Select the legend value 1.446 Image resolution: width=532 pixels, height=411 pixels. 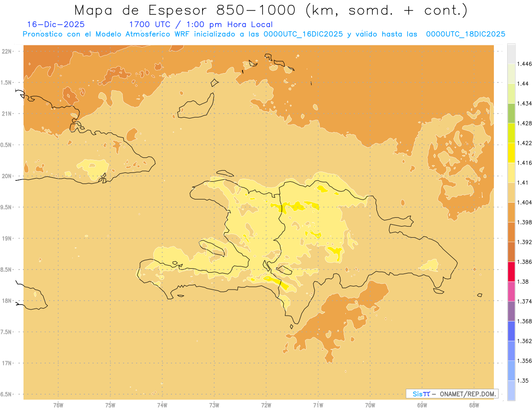point(524,64)
